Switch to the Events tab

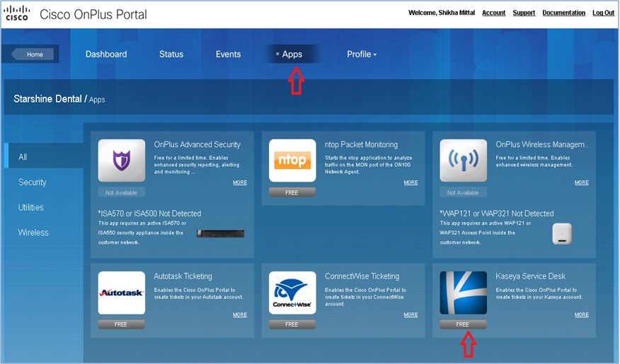(228, 54)
